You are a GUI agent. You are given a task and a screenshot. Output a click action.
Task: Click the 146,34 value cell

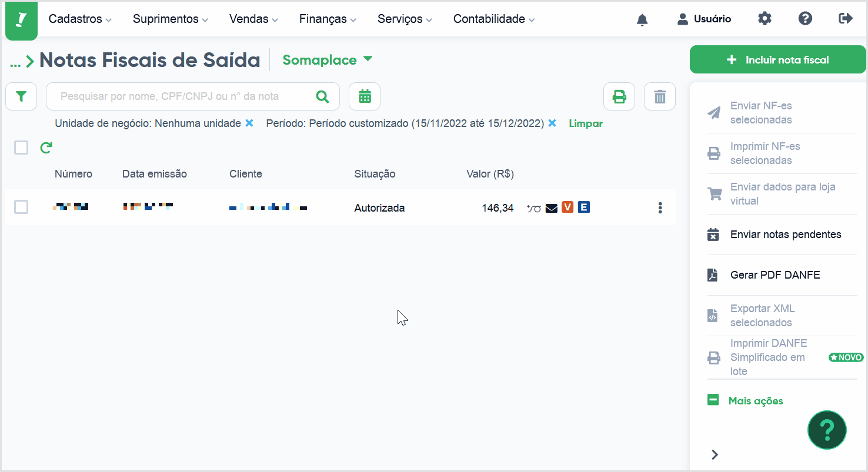click(x=498, y=208)
